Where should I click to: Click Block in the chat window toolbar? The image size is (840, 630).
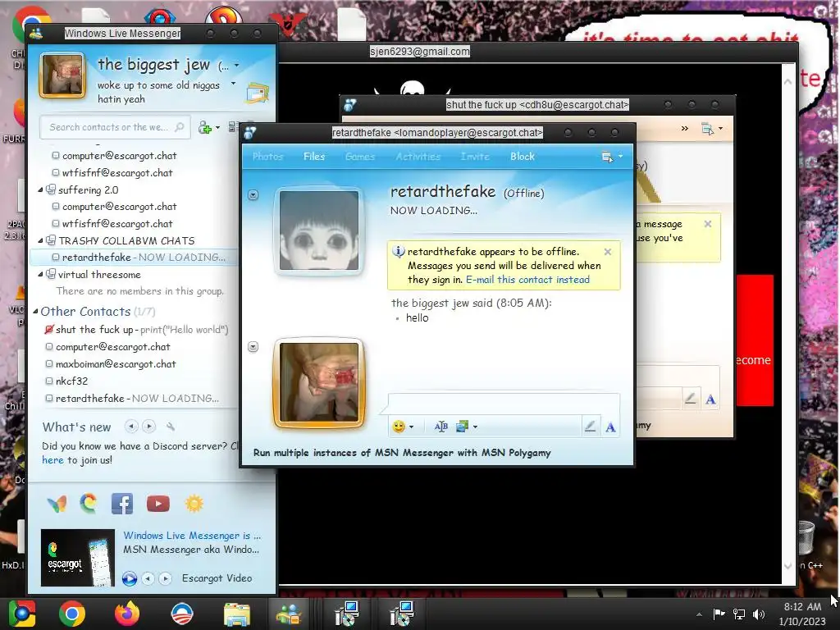tap(523, 157)
